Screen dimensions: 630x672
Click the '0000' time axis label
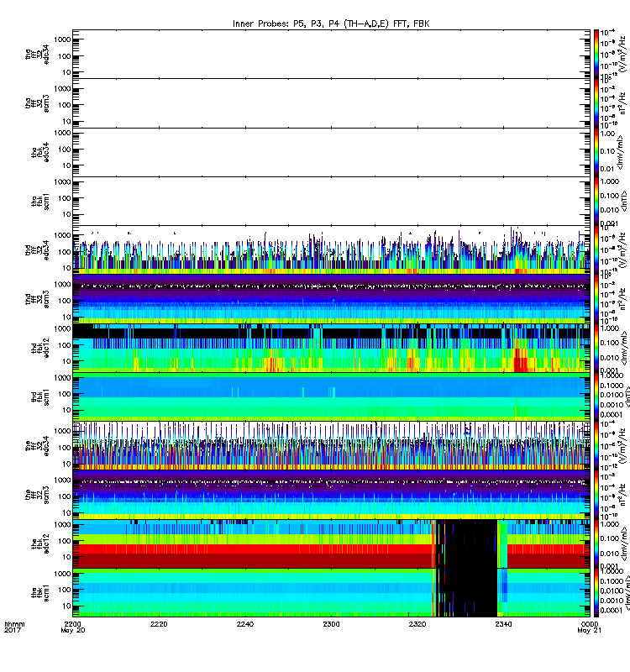coord(590,624)
